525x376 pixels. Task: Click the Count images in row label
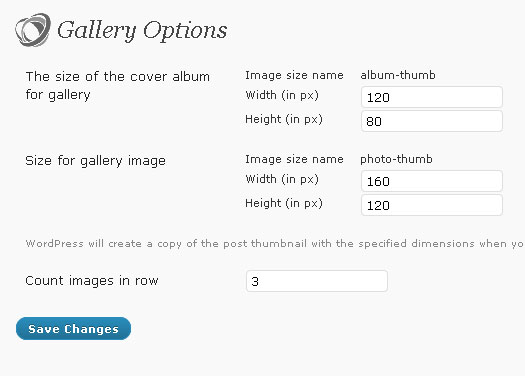tap(92, 281)
